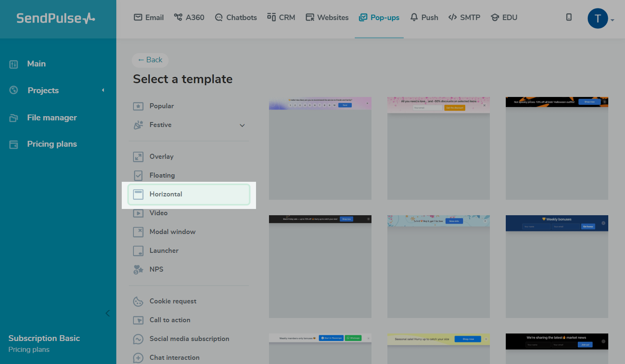Screen dimensions: 625x364
Task: Select the Video pop-up type icon
Action: click(138, 213)
